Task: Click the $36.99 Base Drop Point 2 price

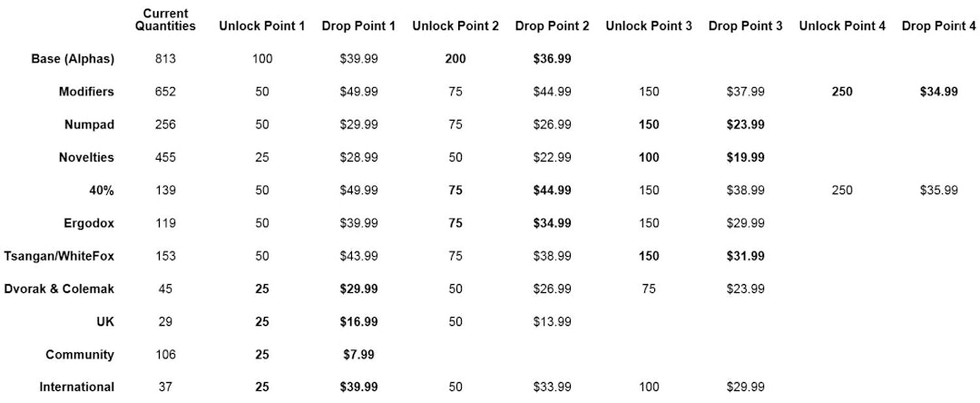Action: coord(552,59)
